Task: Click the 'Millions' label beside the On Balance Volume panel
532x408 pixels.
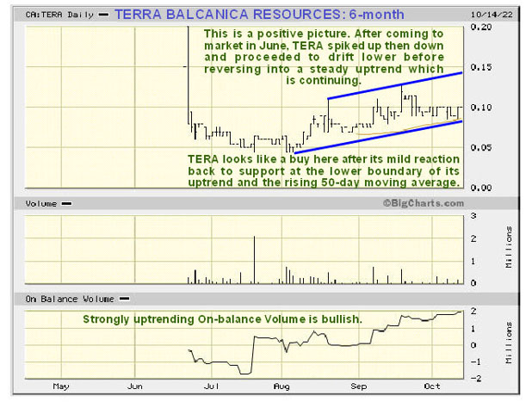Action: 508,343
